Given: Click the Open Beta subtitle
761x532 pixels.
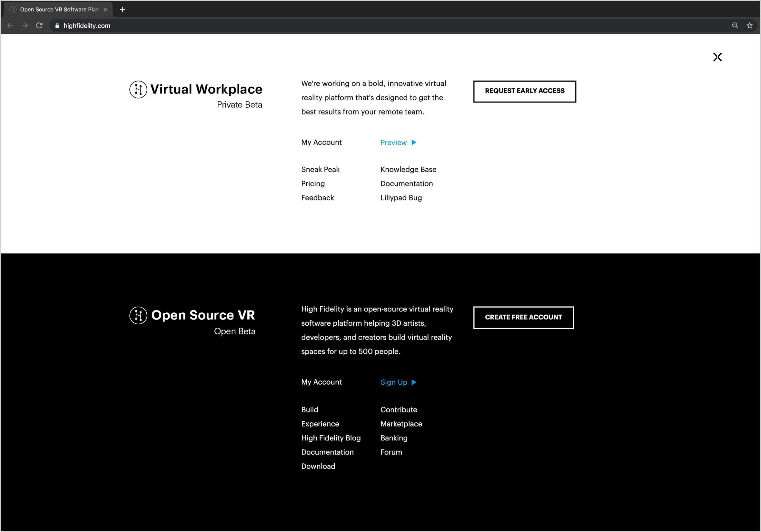Looking at the screenshot, I should [235, 331].
